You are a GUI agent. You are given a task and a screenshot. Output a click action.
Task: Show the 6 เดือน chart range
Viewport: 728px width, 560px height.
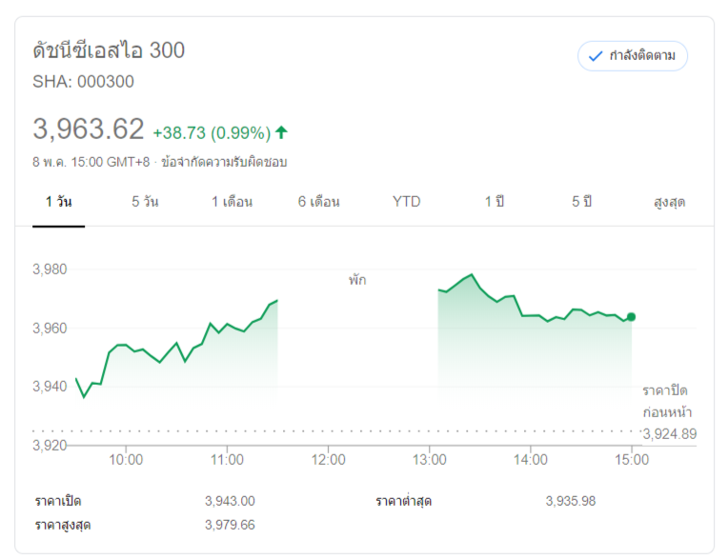tap(318, 202)
